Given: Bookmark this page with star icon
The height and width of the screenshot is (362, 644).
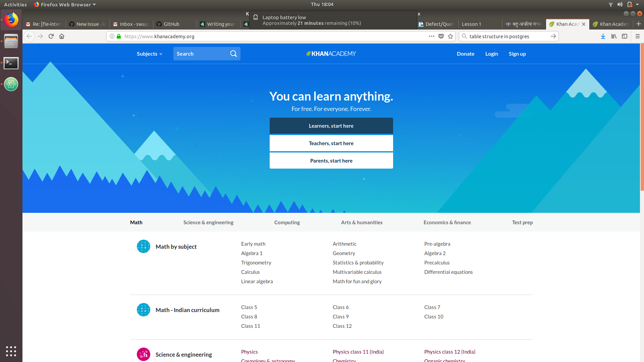Looking at the screenshot, I should click(450, 36).
